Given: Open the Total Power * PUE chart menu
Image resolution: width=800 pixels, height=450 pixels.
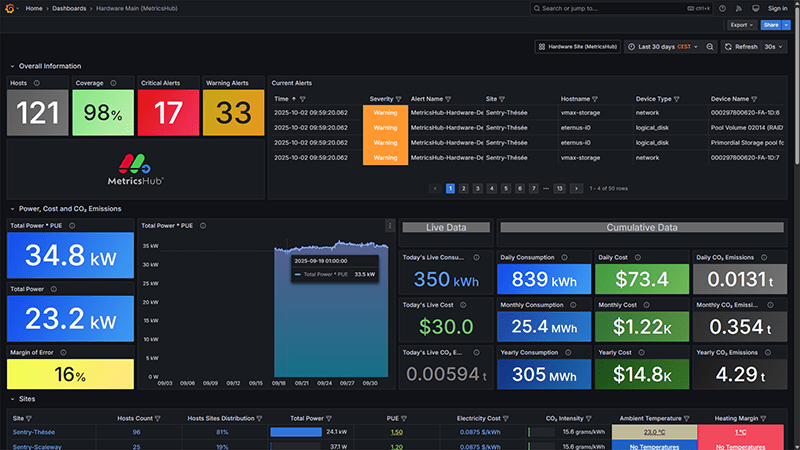Looking at the screenshot, I should coord(390,226).
